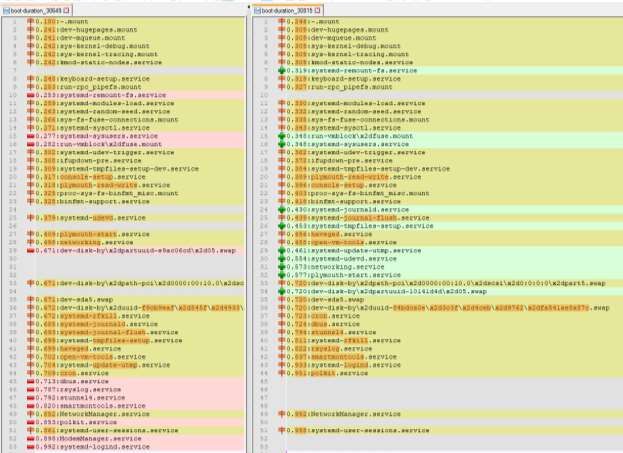Click added marker beside right systemd-udevd.service line
This screenshot has height=453, width=623.
282,259
